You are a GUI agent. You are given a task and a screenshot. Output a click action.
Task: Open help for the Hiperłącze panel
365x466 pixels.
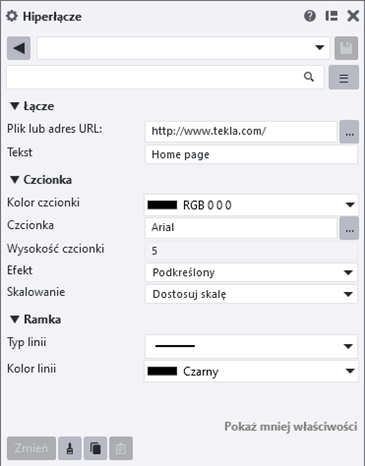[310, 16]
